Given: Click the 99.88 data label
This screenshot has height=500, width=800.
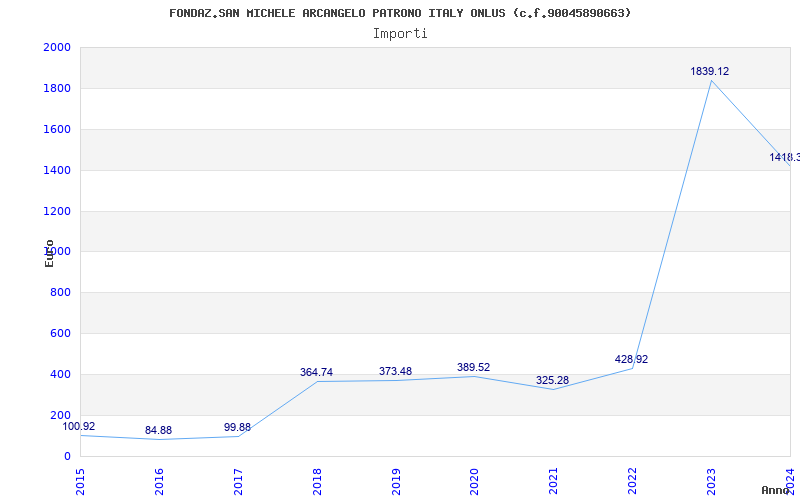Looking at the screenshot, I should tap(237, 427).
